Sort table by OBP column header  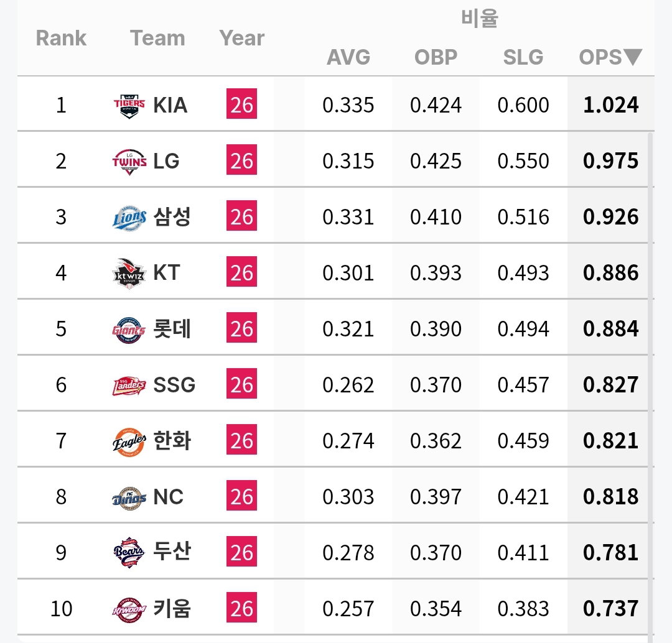pyautogui.click(x=436, y=57)
